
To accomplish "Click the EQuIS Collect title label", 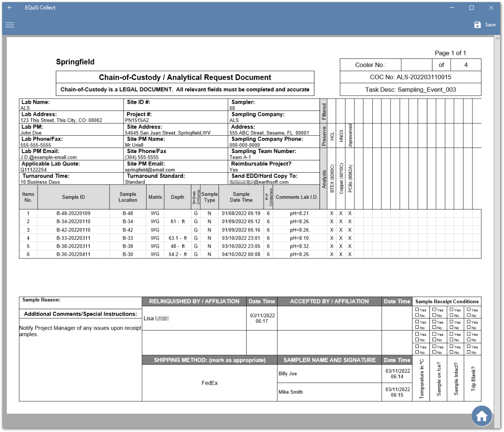I will click(40, 7).
